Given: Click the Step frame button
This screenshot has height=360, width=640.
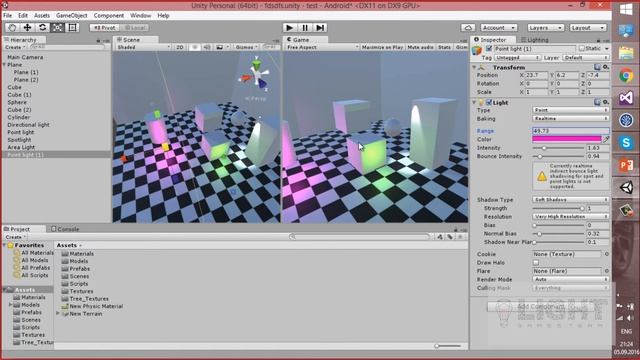Looking at the screenshot, I should pyautogui.click(x=320, y=27).
